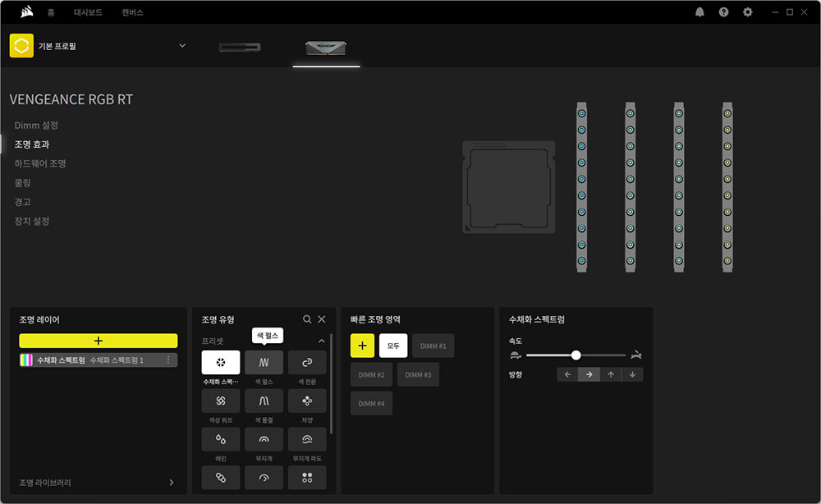Open 장치 설정 section
This screenshot has width=821, height=504.
(x=32, y=222)
